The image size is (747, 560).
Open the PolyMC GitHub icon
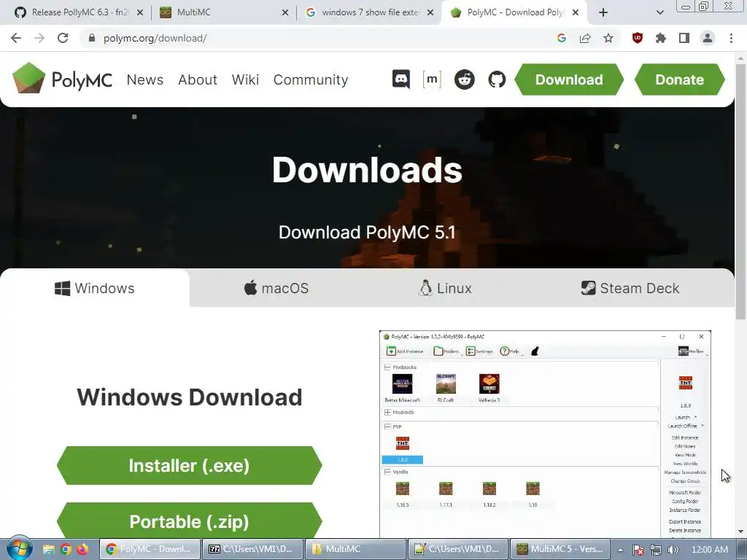[x=497, y=79]
